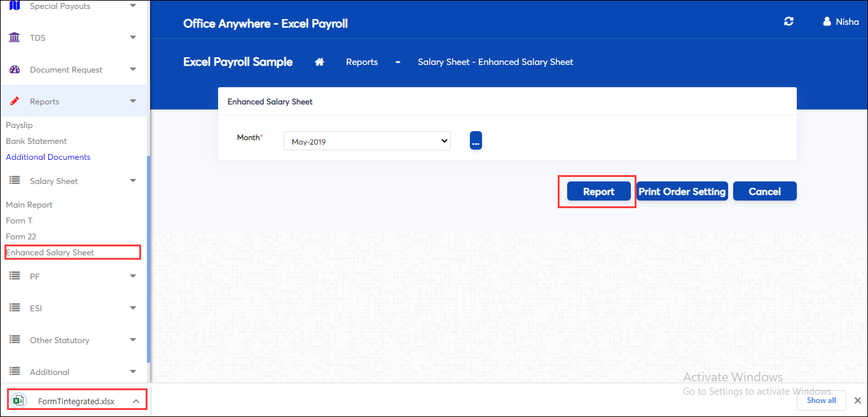Click the Reports breadcrumb link
The height and width of the screenshot is (417, 868).
pyautogui.click(x=362, y=62)
